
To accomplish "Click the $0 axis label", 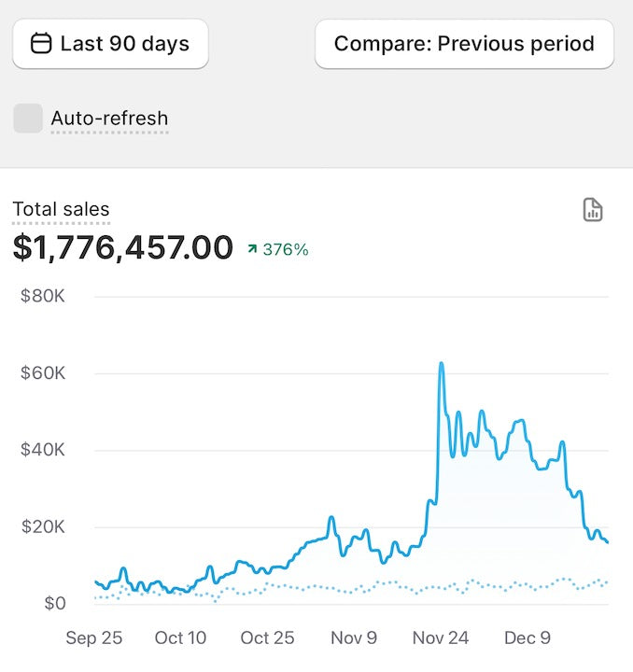I will pos(55,604).
